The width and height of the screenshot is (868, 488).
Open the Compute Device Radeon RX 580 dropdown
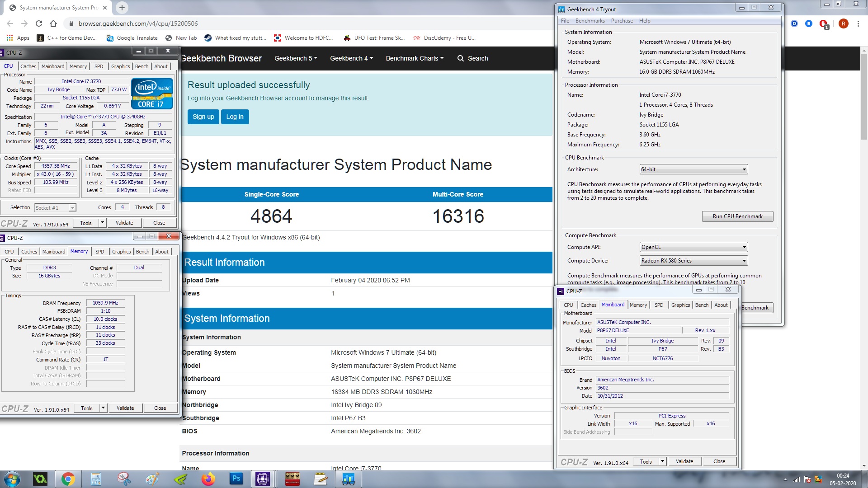(x=693, y=261)
